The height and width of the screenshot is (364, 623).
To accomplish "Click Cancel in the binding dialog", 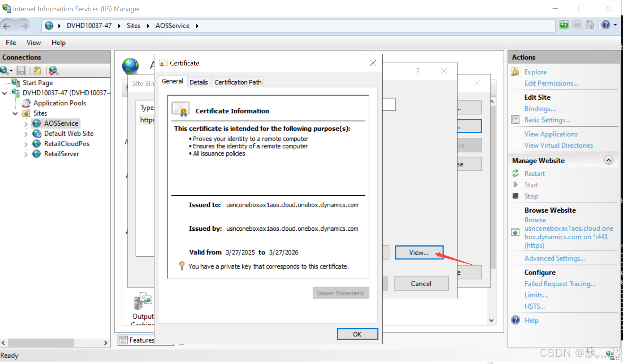I will click(x=421, y=283).
